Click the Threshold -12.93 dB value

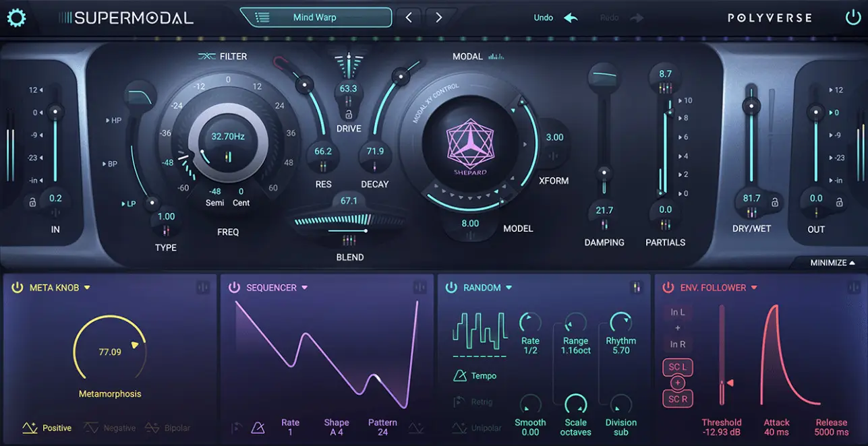click(x=721, y=433)
